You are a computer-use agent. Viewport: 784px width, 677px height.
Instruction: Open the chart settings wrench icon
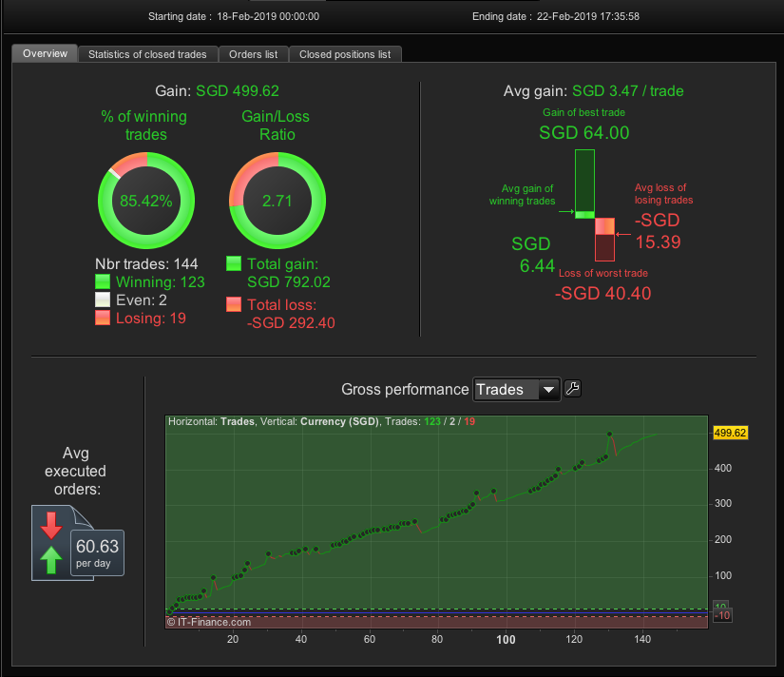[x=572, y=389]
